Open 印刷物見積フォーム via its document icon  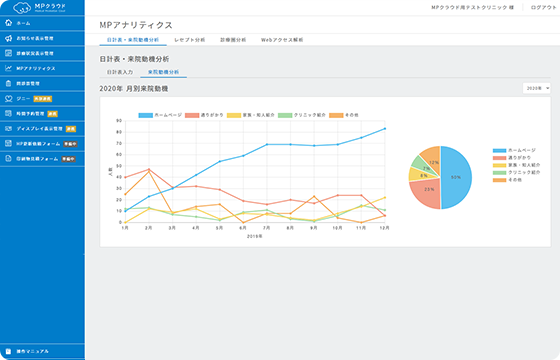(x=9, y=159)
